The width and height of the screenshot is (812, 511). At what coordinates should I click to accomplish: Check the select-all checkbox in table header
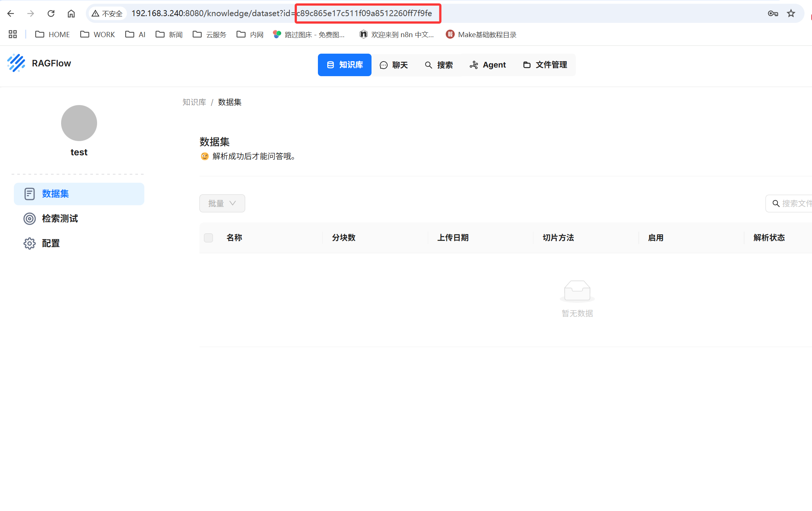tap(208, 237)
